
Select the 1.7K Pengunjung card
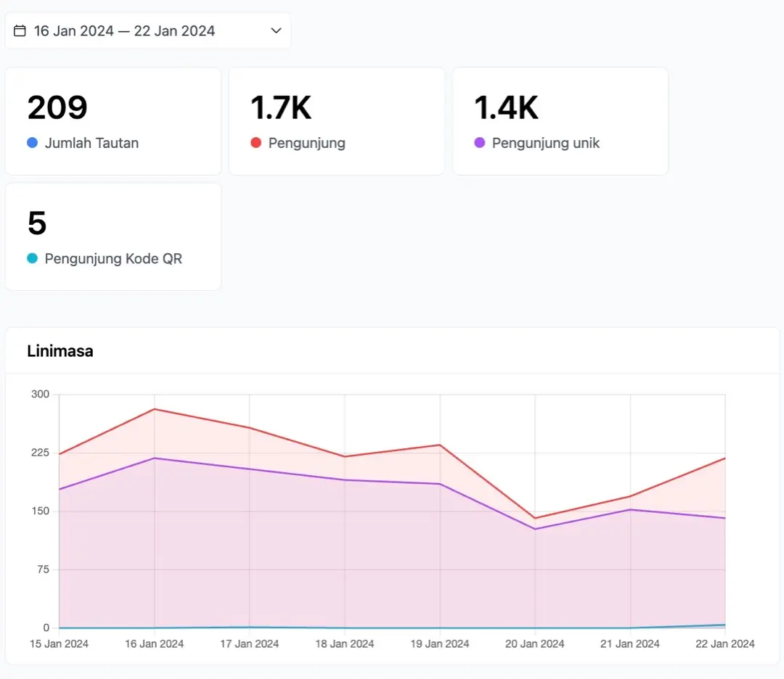click(337, 121)
